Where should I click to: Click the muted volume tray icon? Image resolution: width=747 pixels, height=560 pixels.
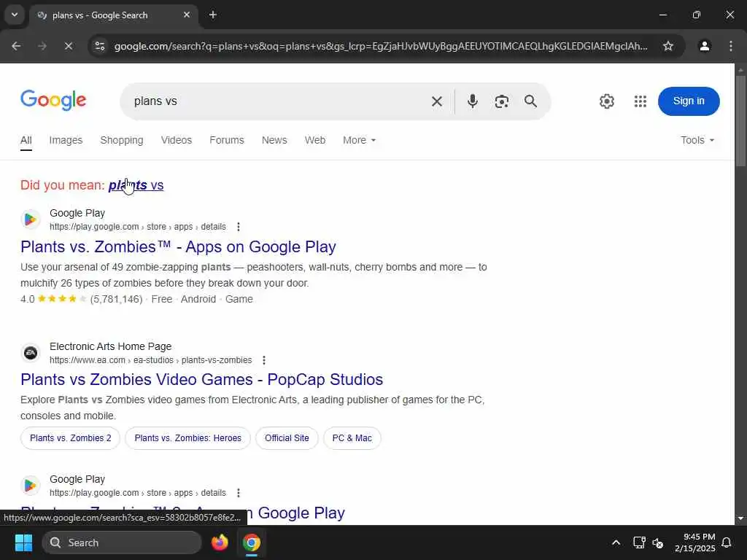pos(657,542)
